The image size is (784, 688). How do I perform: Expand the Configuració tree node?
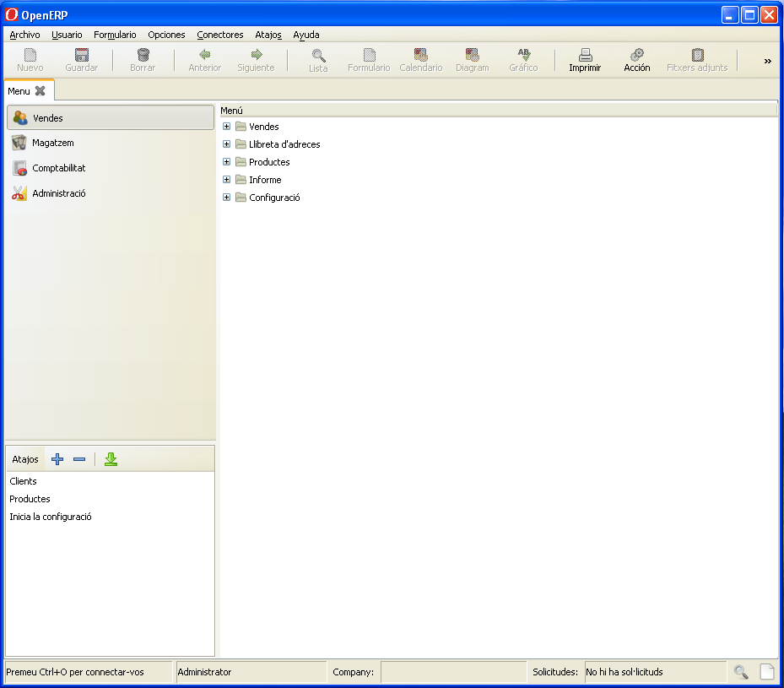pyautogui.click(x=226, y=198)
